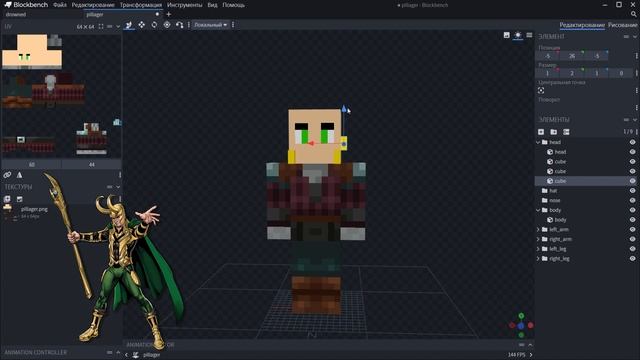
Task: Select the Rotate tool
Action: point(154,25)
